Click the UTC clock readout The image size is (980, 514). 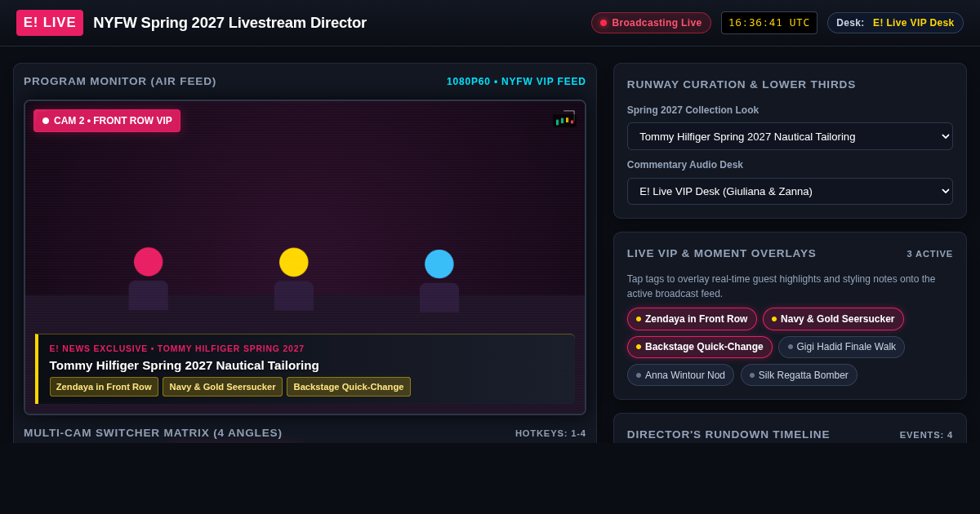(769, 23)
